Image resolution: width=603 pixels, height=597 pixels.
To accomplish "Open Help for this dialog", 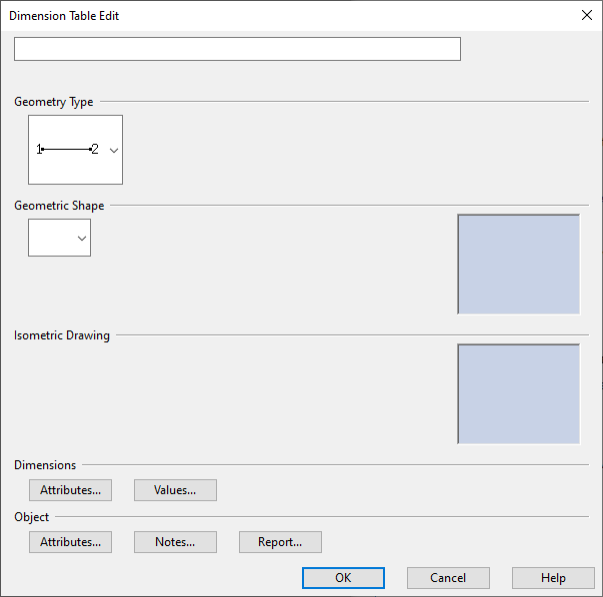I will coord(553,578).
